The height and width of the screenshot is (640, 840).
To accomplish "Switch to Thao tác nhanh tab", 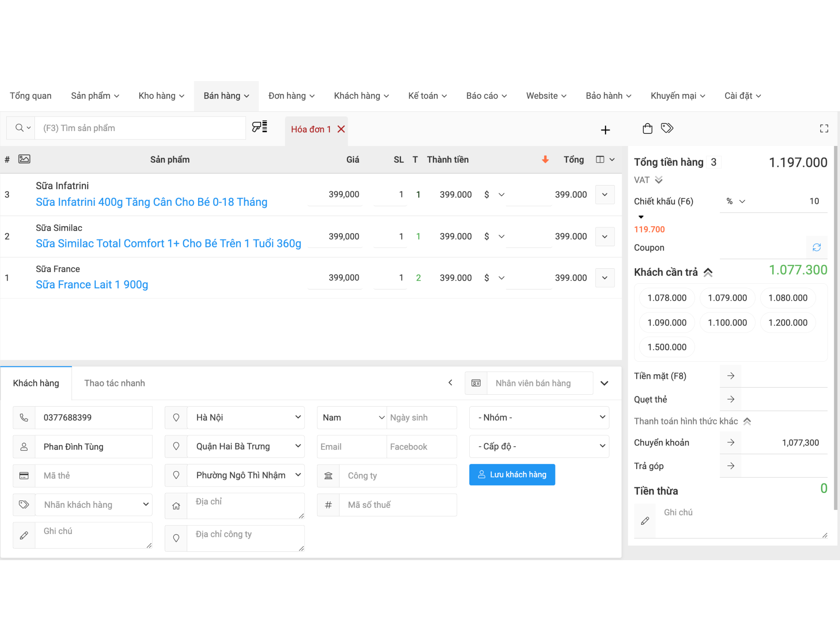I will pyautogui.click(x=114, y=383).
